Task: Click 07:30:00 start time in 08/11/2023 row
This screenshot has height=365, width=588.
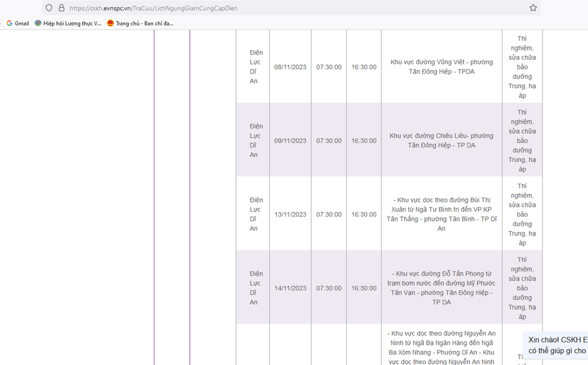Action: click(x=328, y=67)
